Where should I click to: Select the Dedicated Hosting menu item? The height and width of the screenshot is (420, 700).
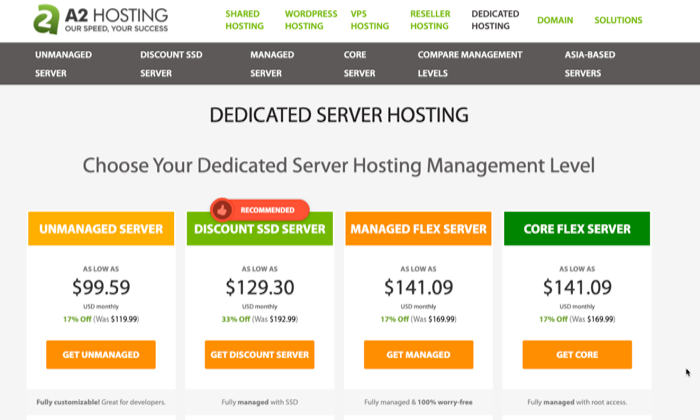pyautogui.click(x=495, y=20)
